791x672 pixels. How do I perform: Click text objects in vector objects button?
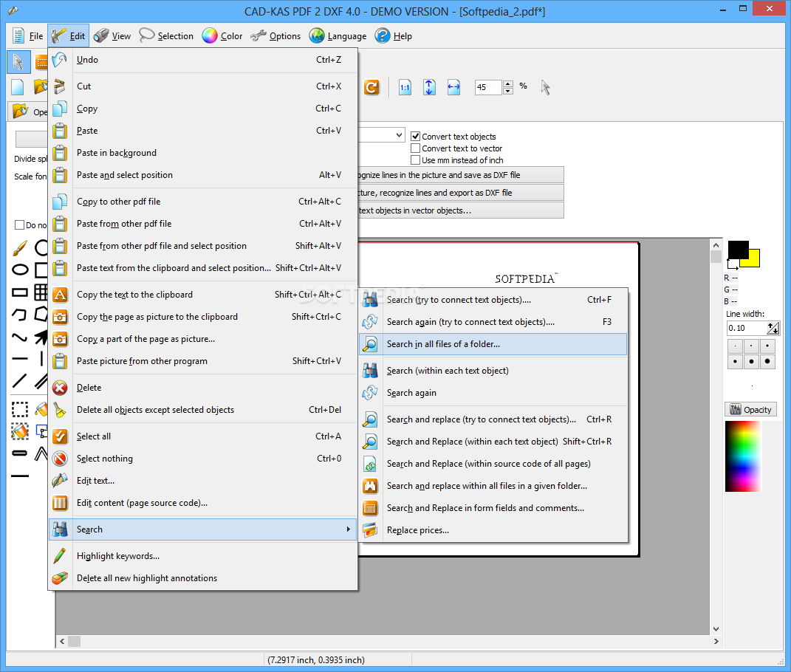(461, 210)
